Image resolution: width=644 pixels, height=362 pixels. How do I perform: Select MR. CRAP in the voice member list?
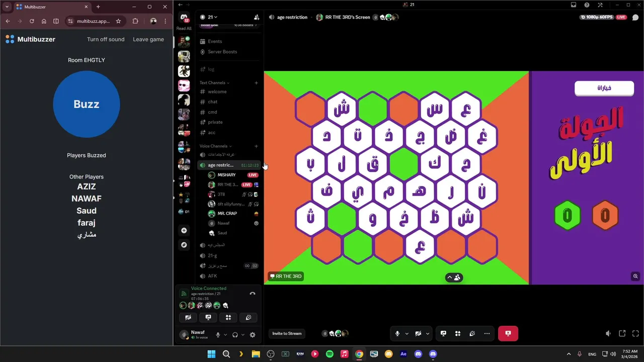(x=233, y=213)
